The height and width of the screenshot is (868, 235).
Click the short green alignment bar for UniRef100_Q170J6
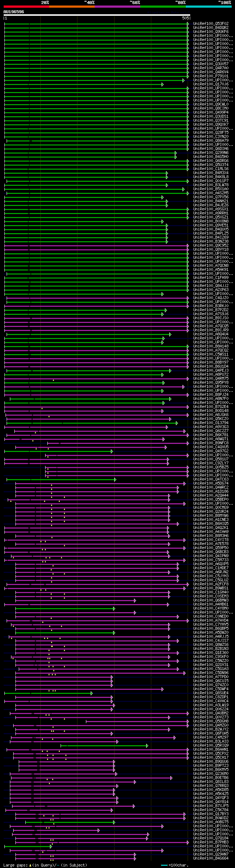click(x=84, y=84)
